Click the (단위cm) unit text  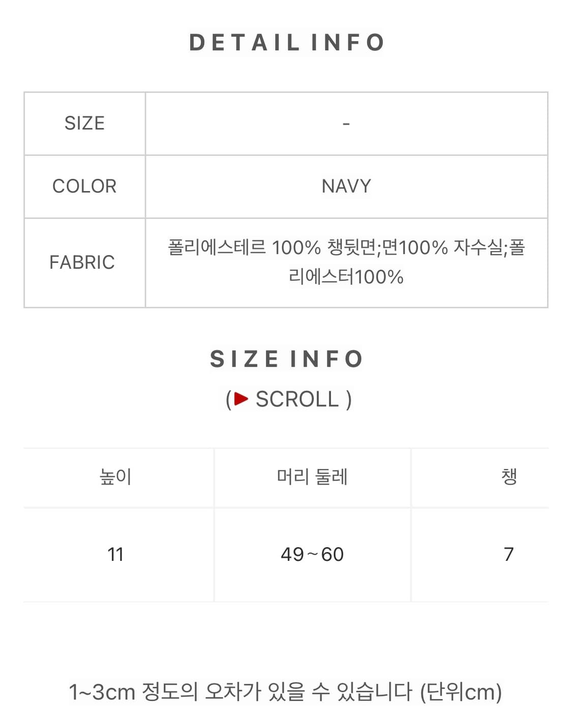[x=461, y=692]
